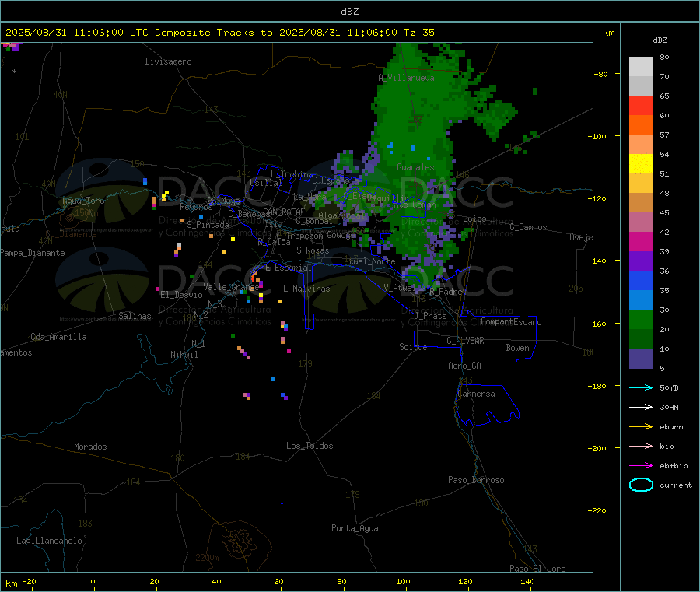Image resolution: width=700 pixels, height=592 pixels.
Task: Click the Los_Toldos label
Action: (x=310, y=446)
